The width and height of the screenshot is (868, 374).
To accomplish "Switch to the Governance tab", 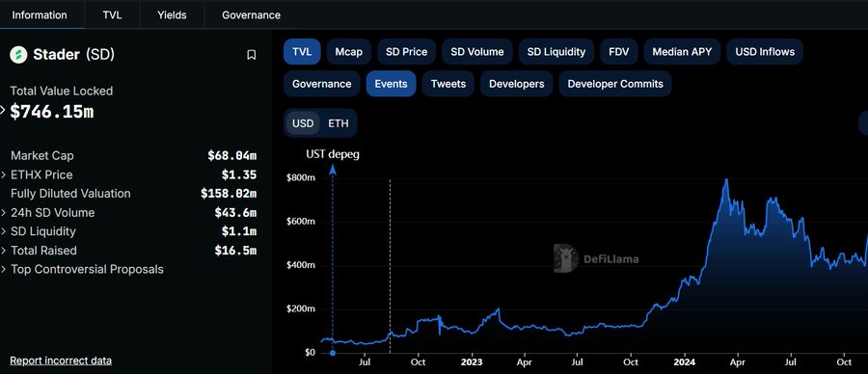I will (252, 14).
